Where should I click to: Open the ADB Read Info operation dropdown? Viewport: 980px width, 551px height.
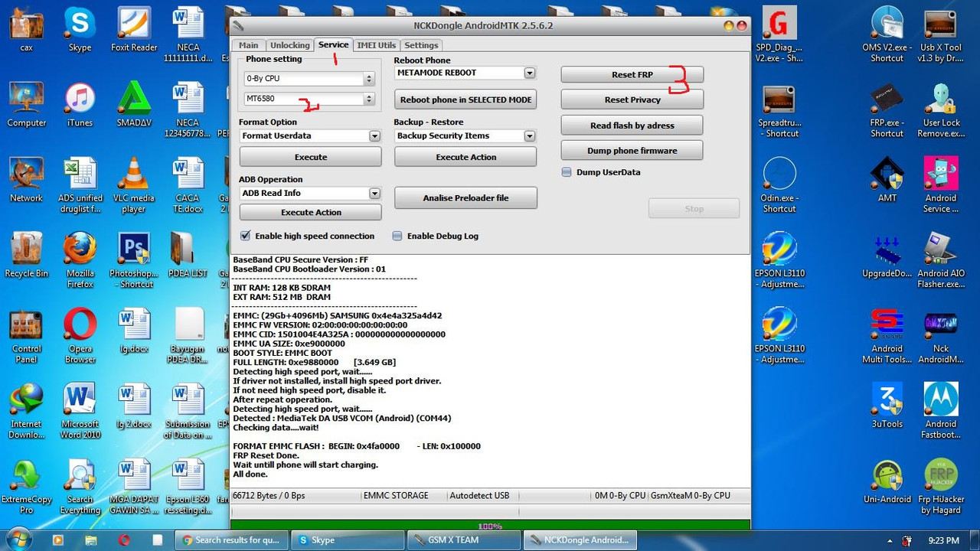coord(374,193)
